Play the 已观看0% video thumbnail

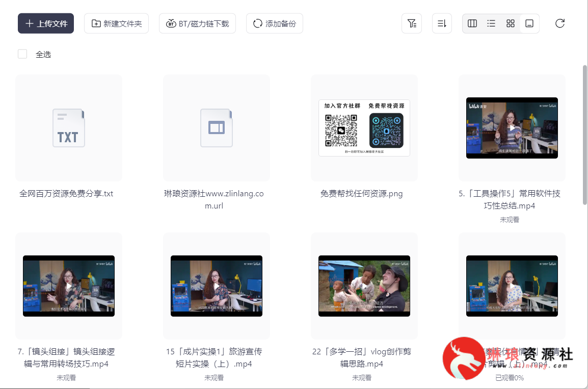(512, 286)
